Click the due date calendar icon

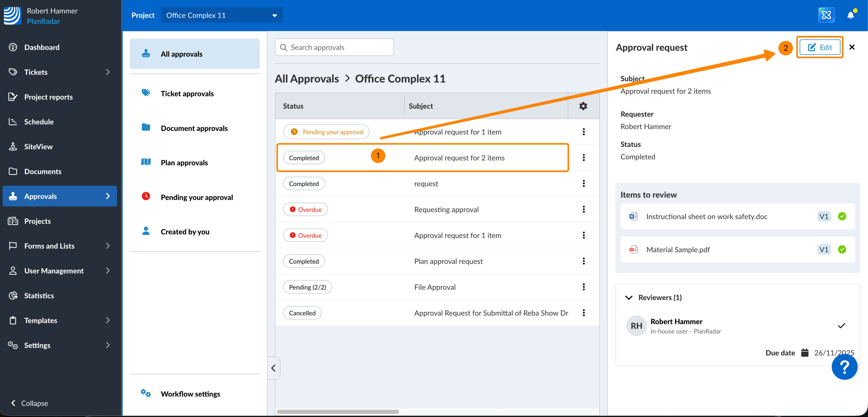click(805, 353)
